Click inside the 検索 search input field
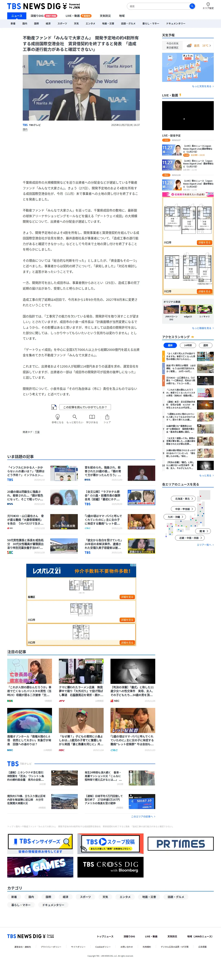The height and width of the screenshot is (980, 221). coord(158,6)
